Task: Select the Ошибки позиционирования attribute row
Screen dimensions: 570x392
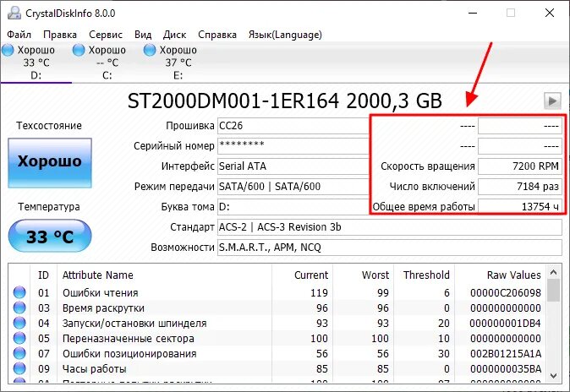Action: [x=277, y=353]
